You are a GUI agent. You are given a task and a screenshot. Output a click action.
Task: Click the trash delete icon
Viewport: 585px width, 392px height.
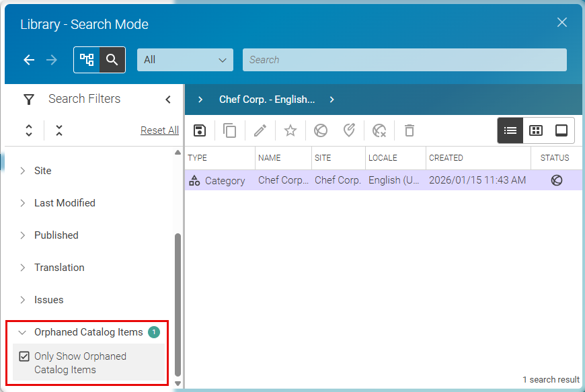click(x=409, y=130)
